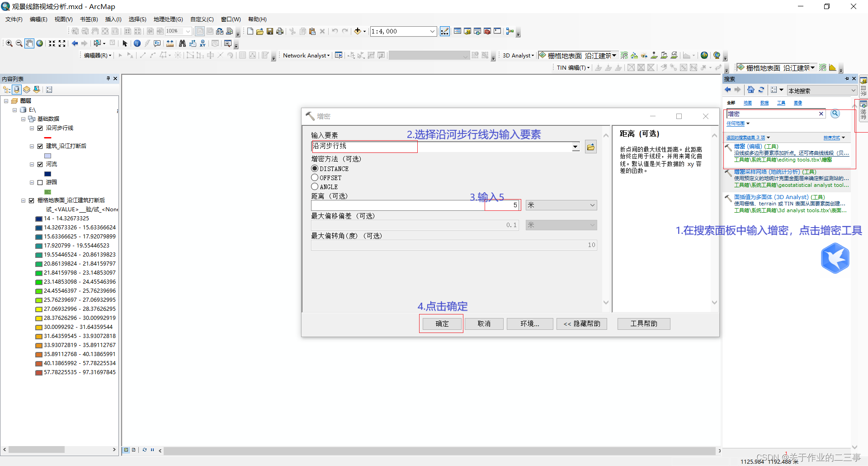
Task: Open the 3D Analyst dropdown menu
Action: pos(518,55)
